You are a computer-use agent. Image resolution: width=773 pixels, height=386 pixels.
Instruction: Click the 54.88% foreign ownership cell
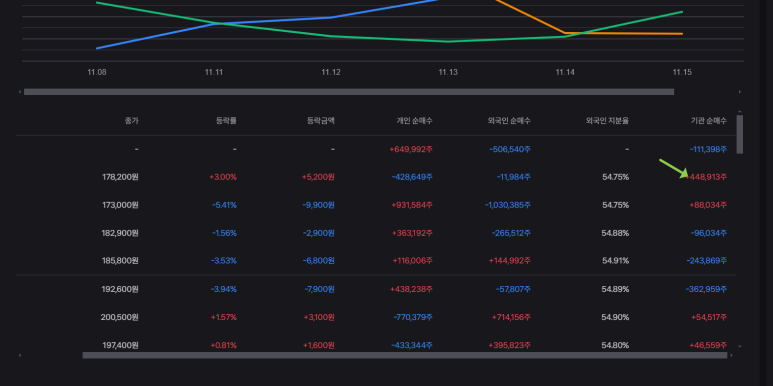tap(615, 233)
